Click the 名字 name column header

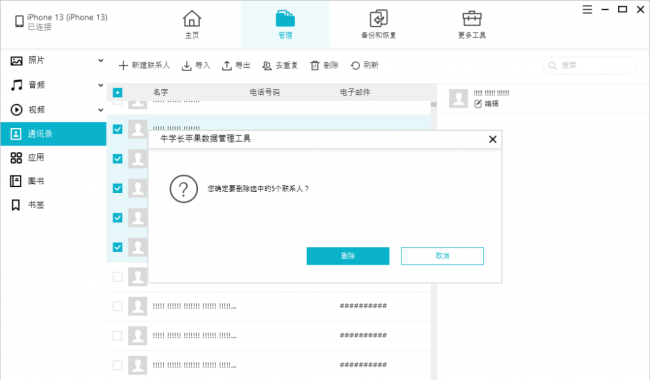tap(161, 92)
